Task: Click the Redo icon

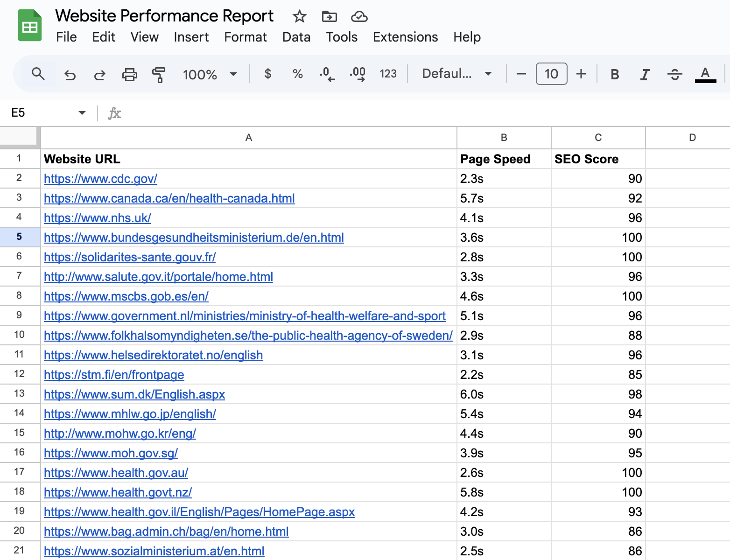Action: click(99, 74)
